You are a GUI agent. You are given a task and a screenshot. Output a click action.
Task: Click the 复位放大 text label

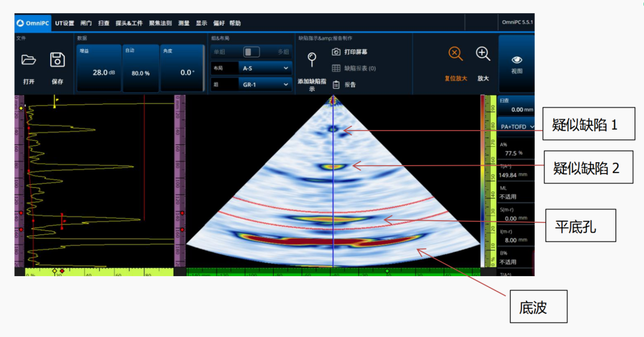tap(456, 78)
